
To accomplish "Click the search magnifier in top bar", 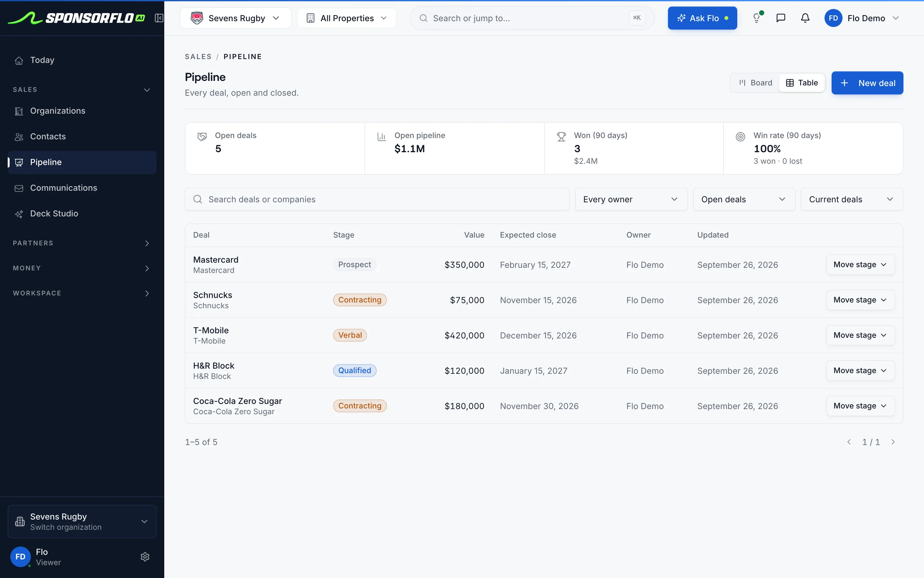I will [x=423, y=18].
